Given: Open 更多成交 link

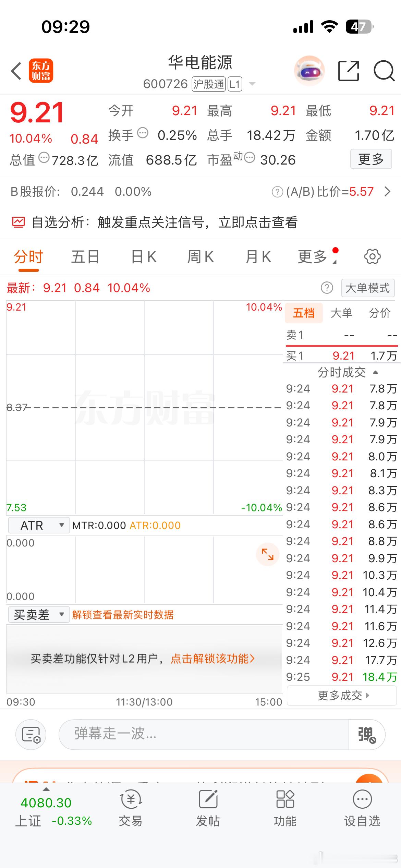Looking at the screenshot, I should pos(342,696).
